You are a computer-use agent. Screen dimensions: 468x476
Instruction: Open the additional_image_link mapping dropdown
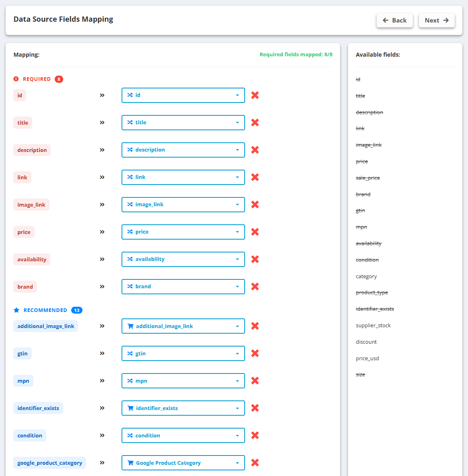coord(183,326)
